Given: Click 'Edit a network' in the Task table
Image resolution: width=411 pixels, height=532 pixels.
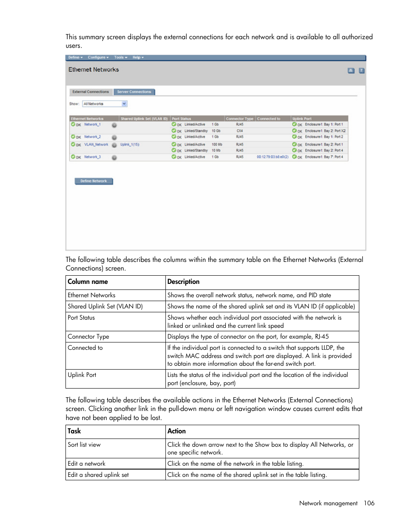Looking at the screenshot, I should (87, 464).
